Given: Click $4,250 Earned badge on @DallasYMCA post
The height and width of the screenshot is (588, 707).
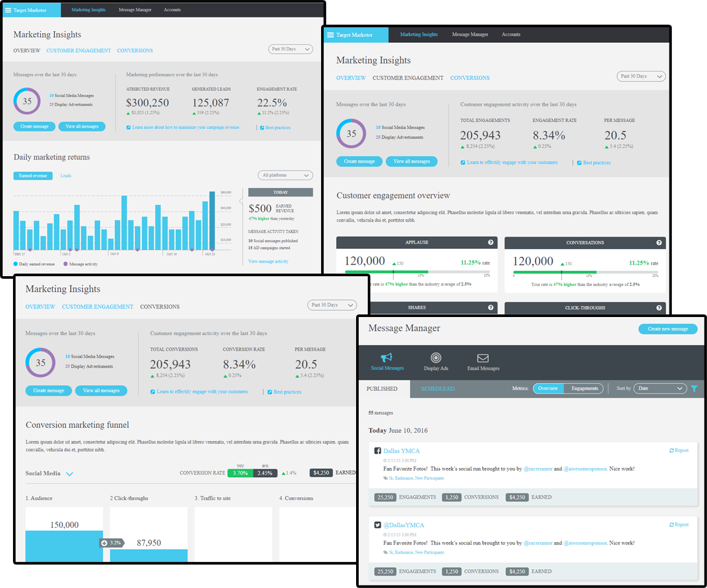Looking at the screenshot, I should 517,572.
